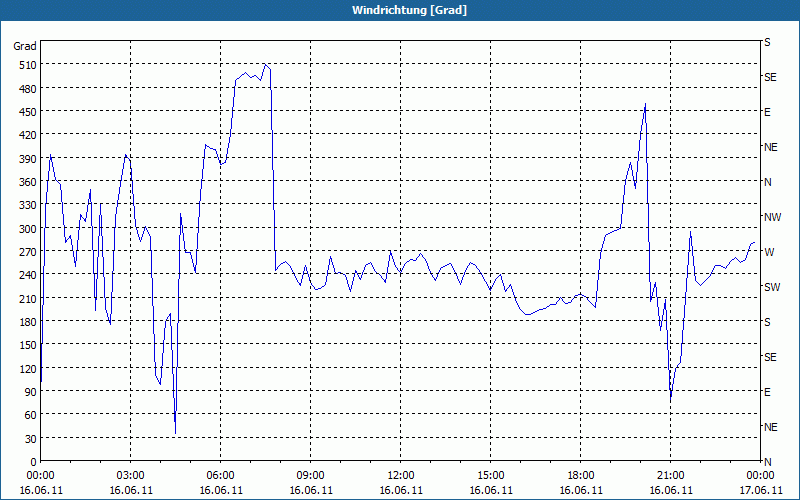Screen dimensions: 800x500
Task: Select the 270 y-axis label
Action: pyautogui.click(x=28, y=252)
